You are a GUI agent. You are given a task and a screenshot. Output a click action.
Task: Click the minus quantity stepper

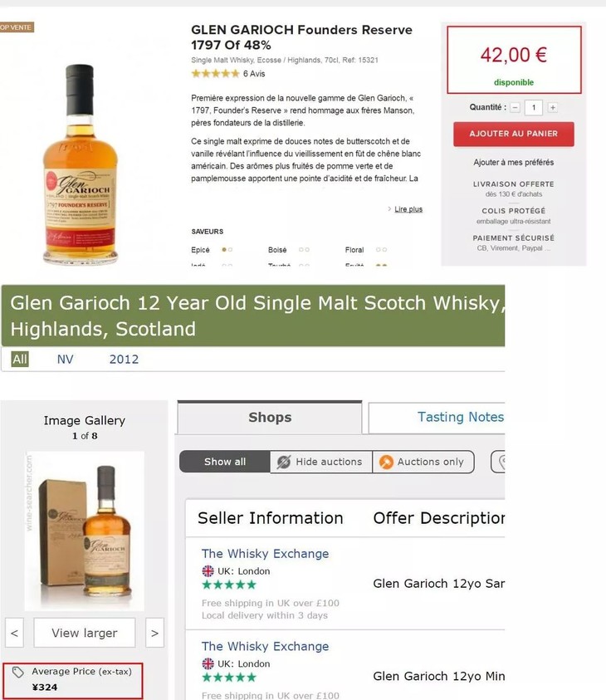(515, 108)
